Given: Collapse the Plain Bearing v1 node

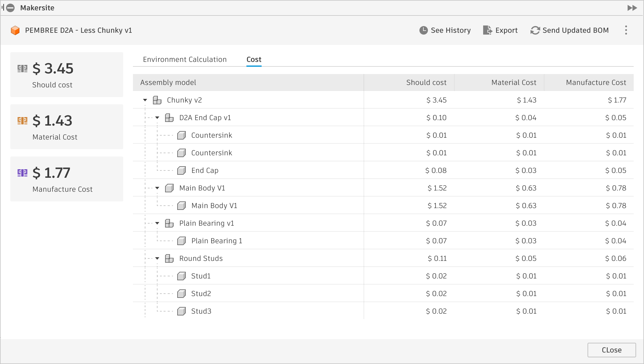Looking at the screenshot, I should [x=157, y=223].
